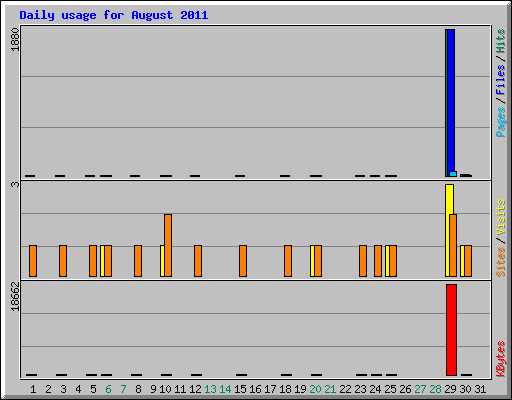Click day label 26 on the x-axis
Image resolution: width=512 pixels, height=400 pixels.
pyautogui.click(x=405, y=389)
